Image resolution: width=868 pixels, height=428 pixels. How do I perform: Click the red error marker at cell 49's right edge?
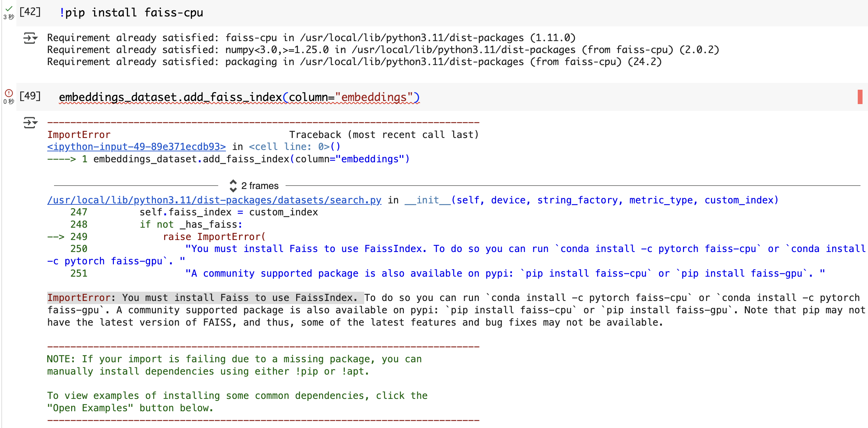[860, 97]
